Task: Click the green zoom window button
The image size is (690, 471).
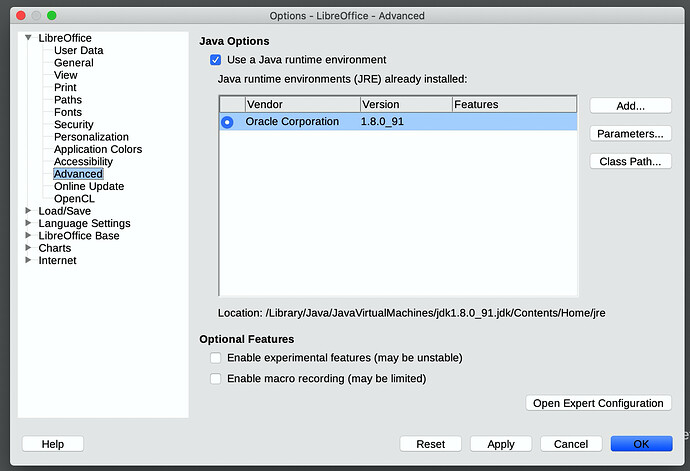Action: click(52, 15)
